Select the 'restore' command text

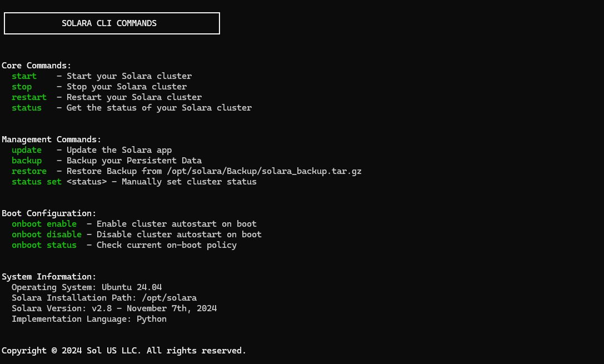(29, 171)
